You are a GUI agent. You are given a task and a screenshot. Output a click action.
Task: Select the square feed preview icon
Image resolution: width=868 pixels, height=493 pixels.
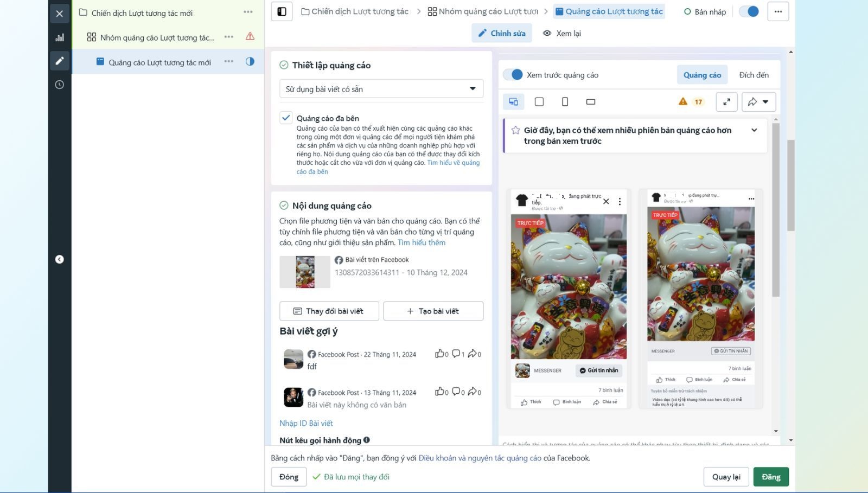pos(539,102)
